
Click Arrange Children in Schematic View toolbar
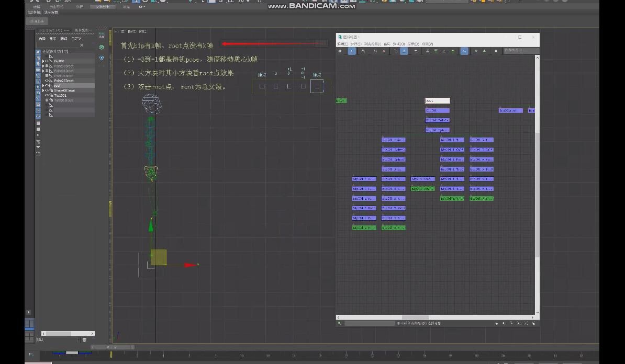427,51
